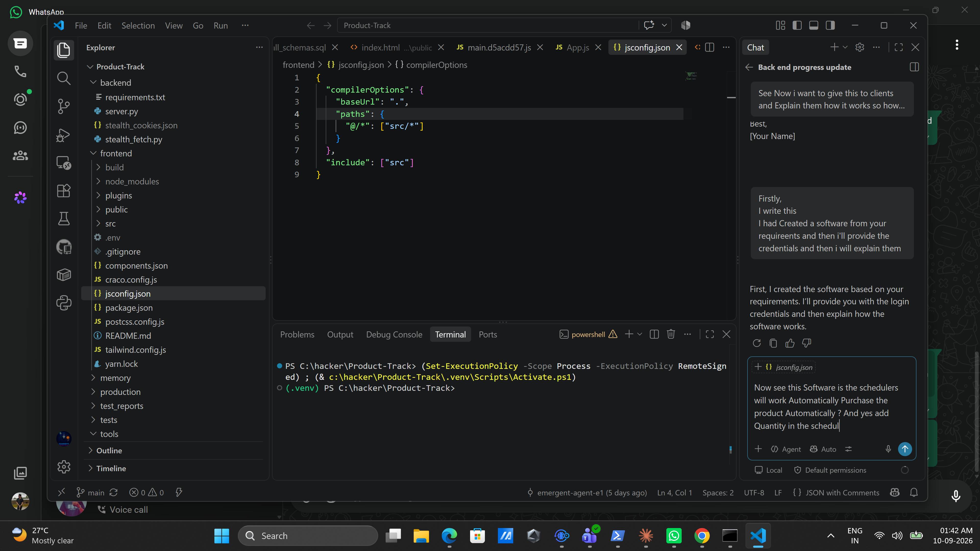Open the Source Control view

tap(64, 106)
